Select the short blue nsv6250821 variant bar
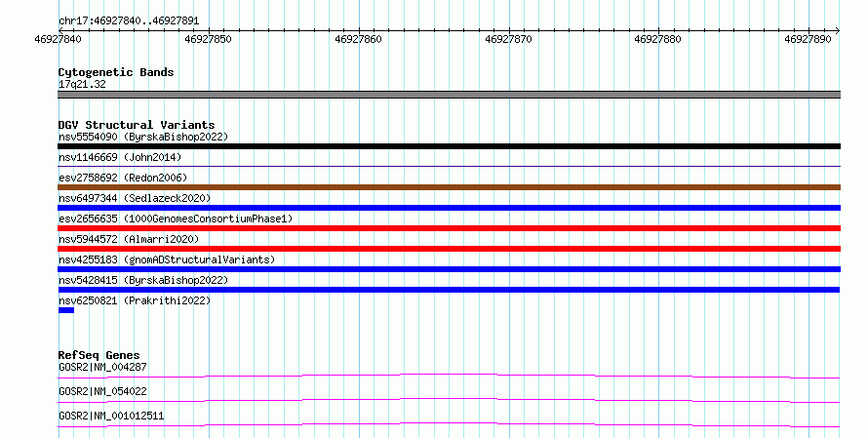Viewport: 868px width, 438px height. (66, 310)
